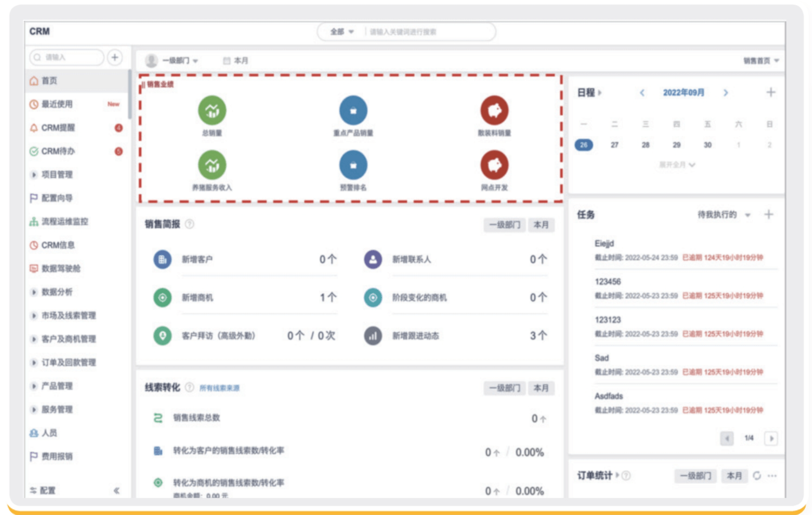Expand 产品管理 in the sidebar
Image resolution: width=812 pixels, height=515 pixels.
click(x=34, y=386)
